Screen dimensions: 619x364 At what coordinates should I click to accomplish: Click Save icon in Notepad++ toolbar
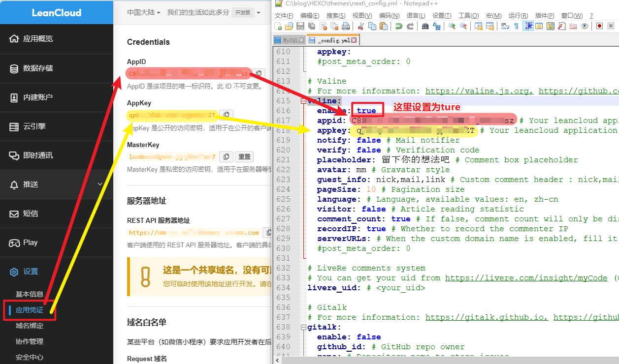(300, 26)
